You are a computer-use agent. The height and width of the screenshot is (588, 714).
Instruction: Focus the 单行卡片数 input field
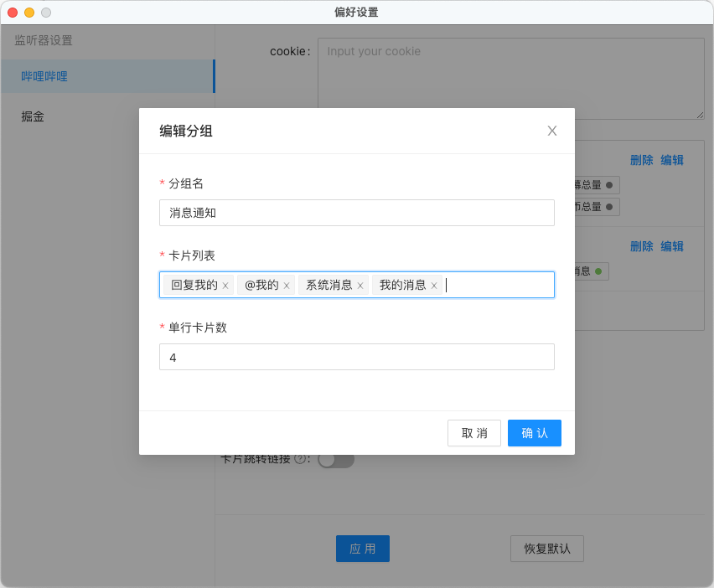[356, 357]
